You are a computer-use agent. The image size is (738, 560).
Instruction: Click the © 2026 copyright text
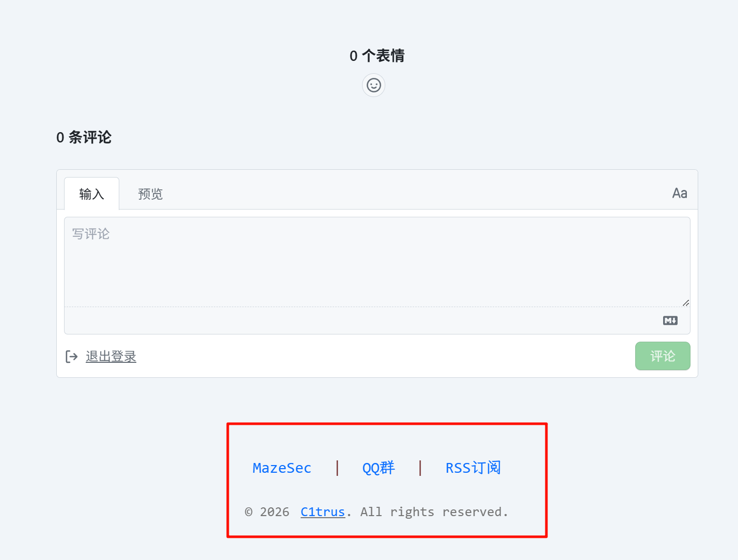[x=267, y=512]
